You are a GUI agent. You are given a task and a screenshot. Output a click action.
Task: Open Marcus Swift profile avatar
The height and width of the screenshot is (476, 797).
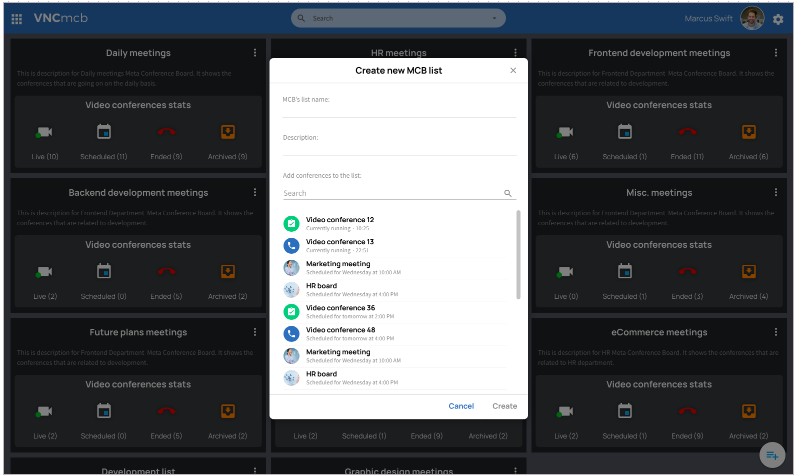tap(752, 18)
